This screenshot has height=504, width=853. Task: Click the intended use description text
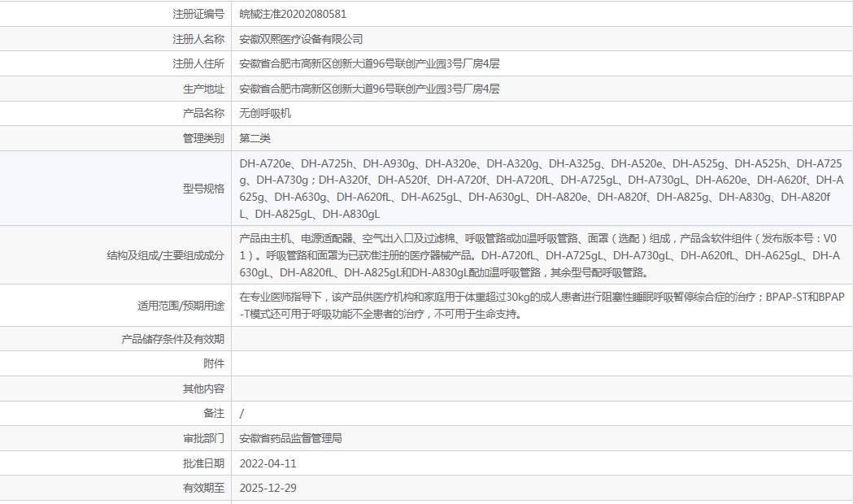[542, 305]
